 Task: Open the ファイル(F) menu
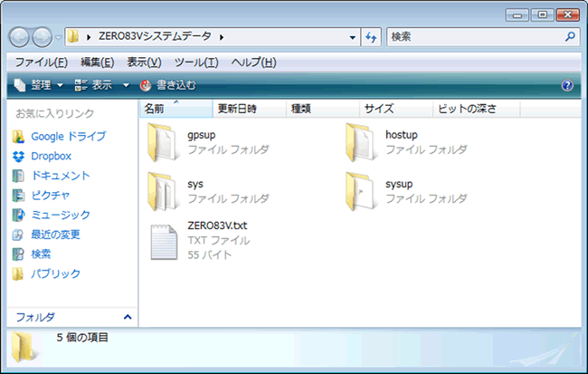click(x=42, y=62)
